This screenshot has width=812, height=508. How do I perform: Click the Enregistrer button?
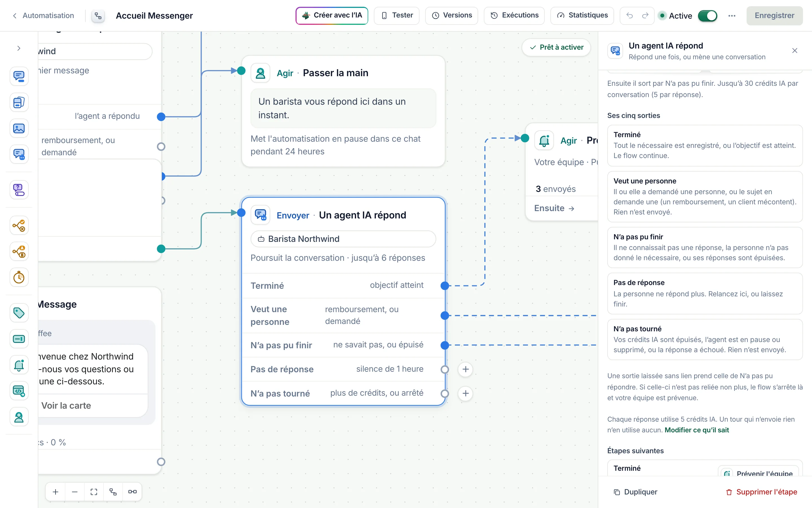point(775,16)
